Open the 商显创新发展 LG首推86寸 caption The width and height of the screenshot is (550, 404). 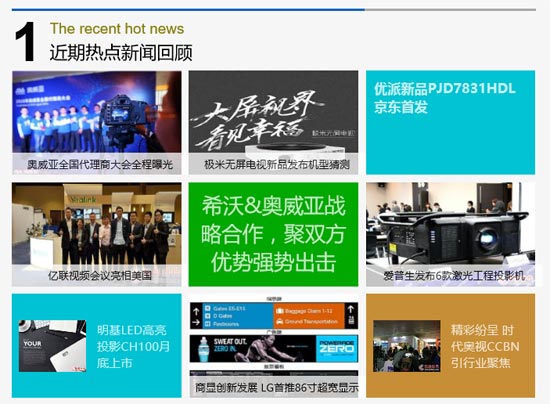coord(276,388)
